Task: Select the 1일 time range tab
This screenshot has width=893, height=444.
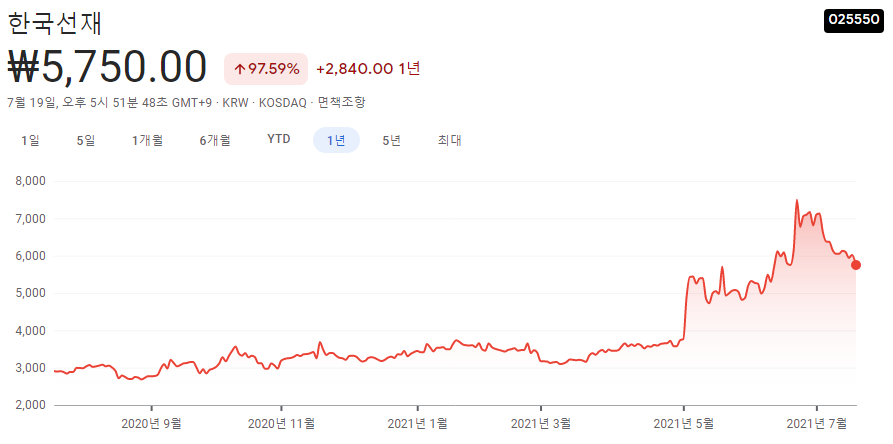Action: tap(30, 140)
